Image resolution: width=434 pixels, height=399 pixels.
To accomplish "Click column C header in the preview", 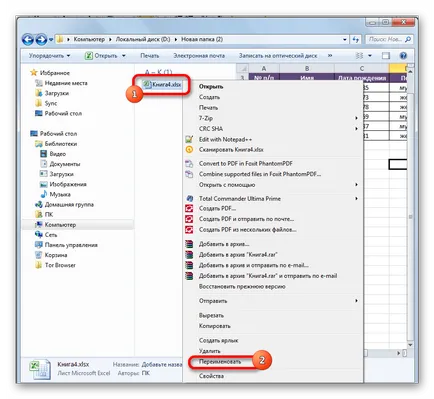I will coord(362,68).
